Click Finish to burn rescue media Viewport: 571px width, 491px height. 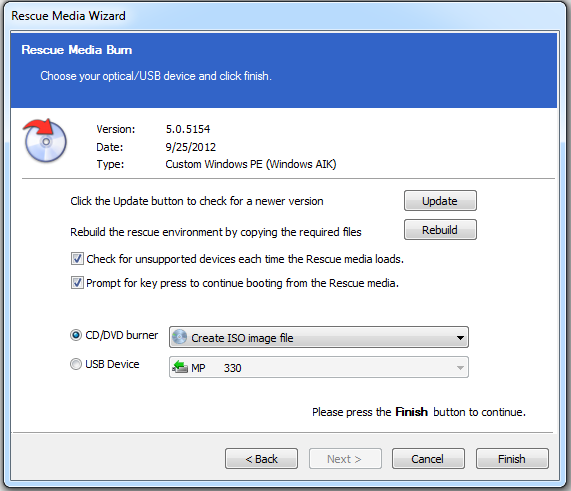[x=512, y=459]
